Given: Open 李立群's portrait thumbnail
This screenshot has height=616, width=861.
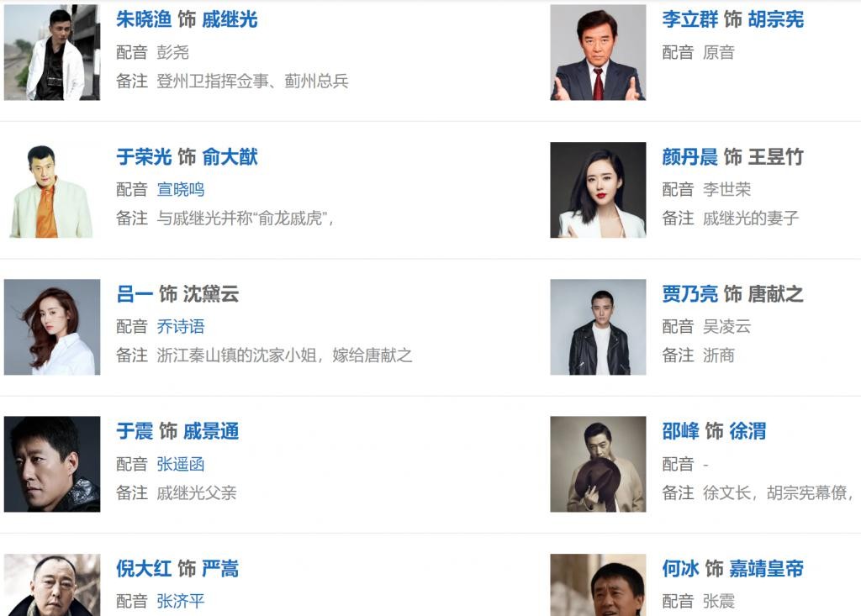Looking at the screenshot, I should tap(598, 53).
